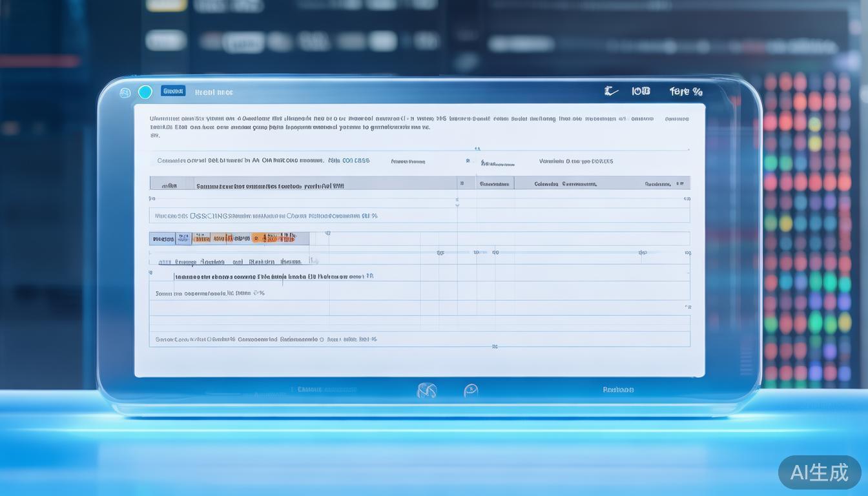This screenshot has height=496, width=868.
Task: Click the cyan circle in the top bar
Action: pyautogui.click(x=145, y=92)
